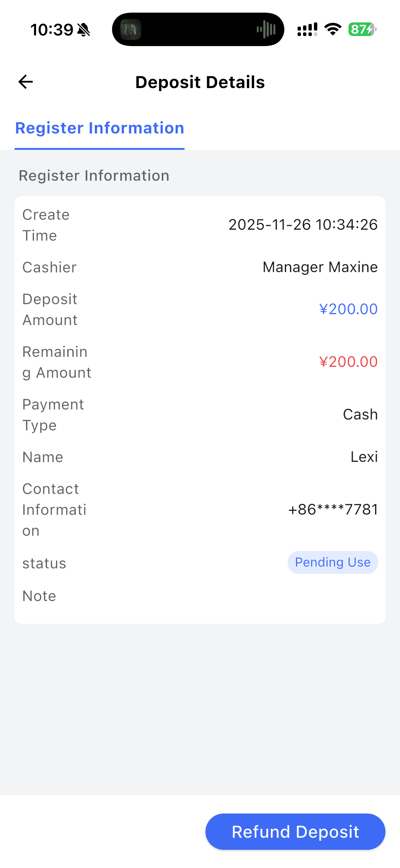Tap the silent mode bell icon
The height and width of the screenshot is (868, 400).
point(84,30)
